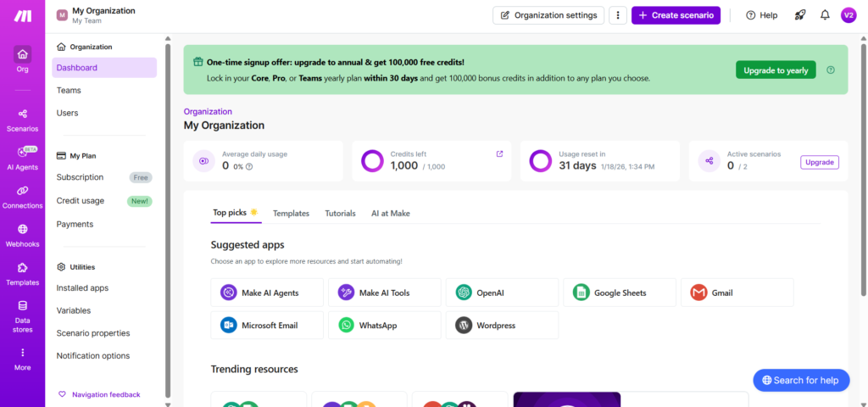Open the V2 user avatar menu
This screenshot has height=407, width=868.
849,15
